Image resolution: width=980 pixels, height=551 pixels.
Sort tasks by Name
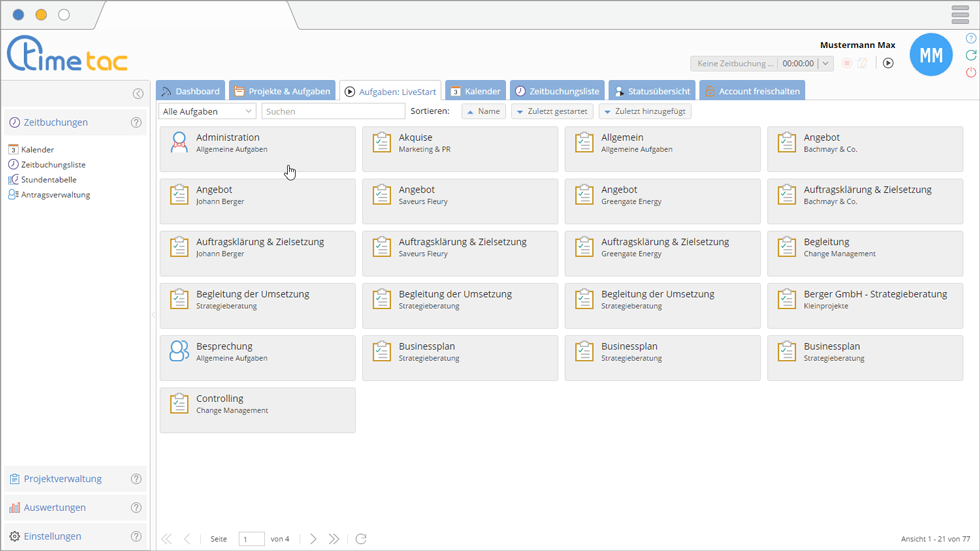pyautogui.click(x=483, y=111)
